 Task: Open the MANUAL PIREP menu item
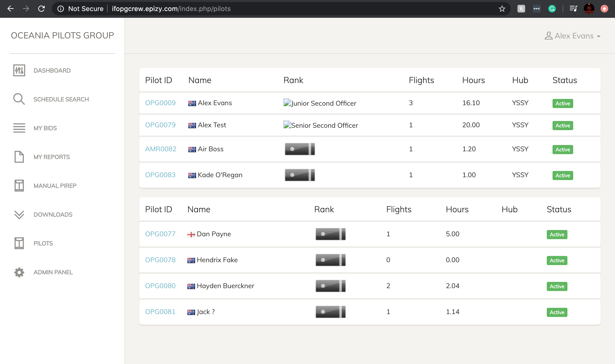55,186
